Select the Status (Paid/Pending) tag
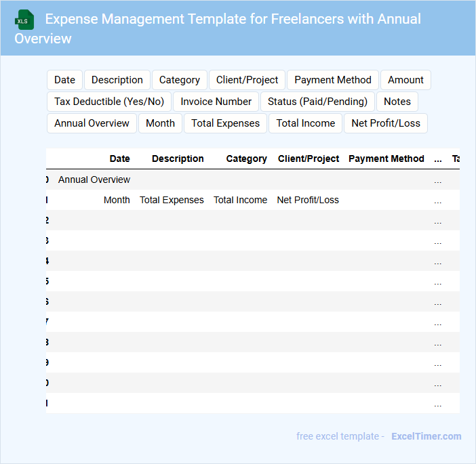The image size is (476, 464). coord(317,102)
